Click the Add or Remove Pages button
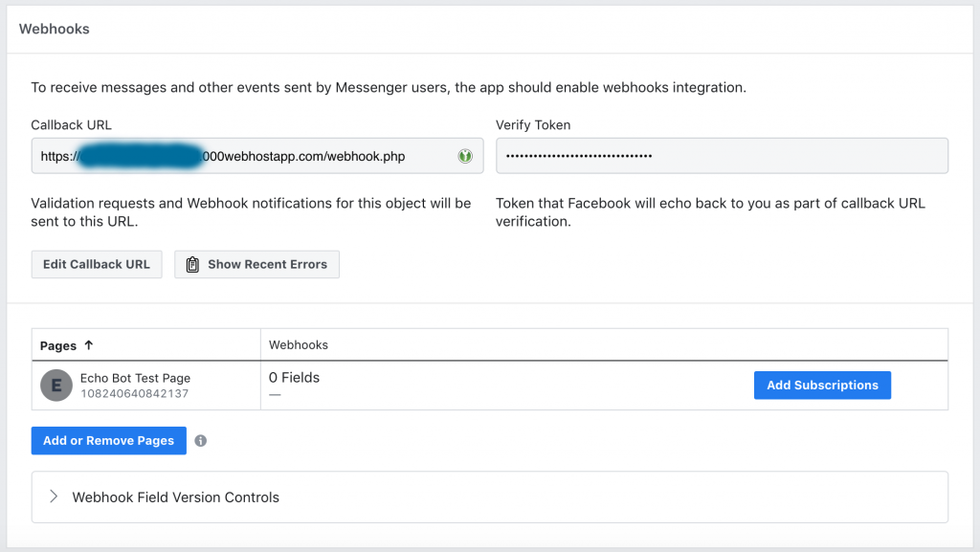 tap(109, 441)
